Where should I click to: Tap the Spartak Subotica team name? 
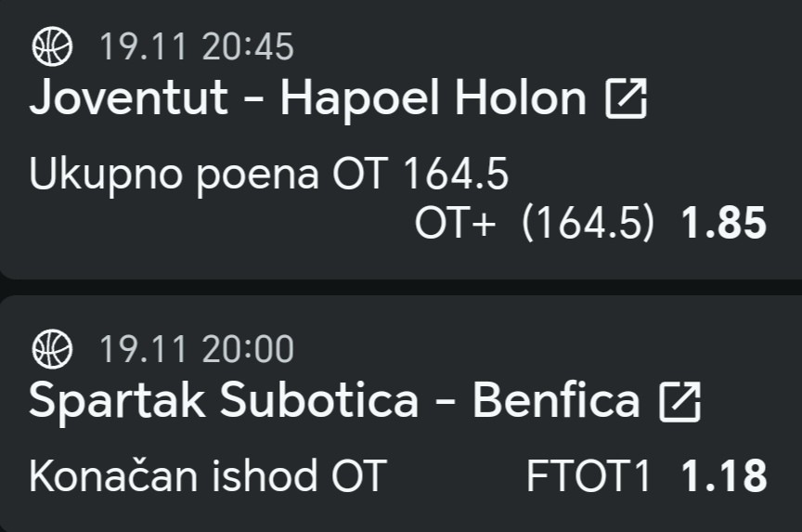click(225, 401)
